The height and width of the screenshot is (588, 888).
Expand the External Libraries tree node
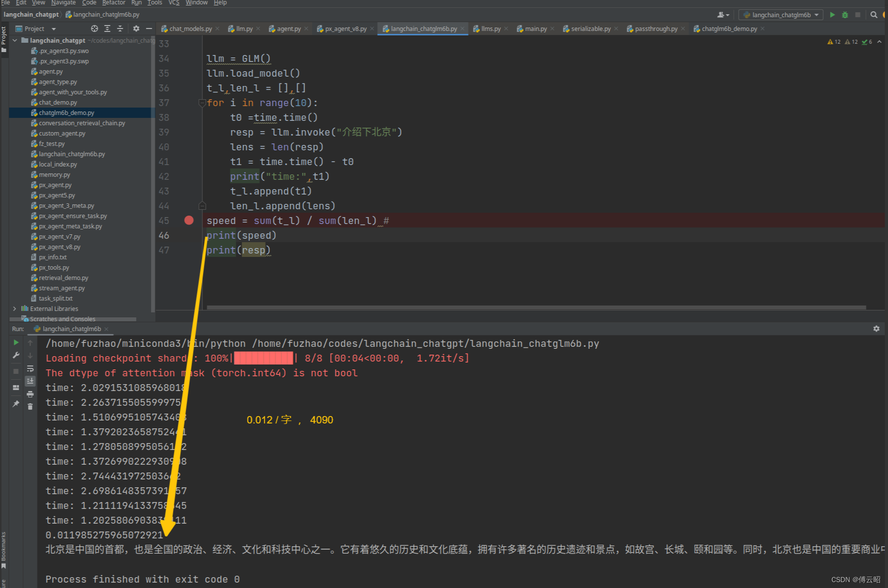click(14, 308)
